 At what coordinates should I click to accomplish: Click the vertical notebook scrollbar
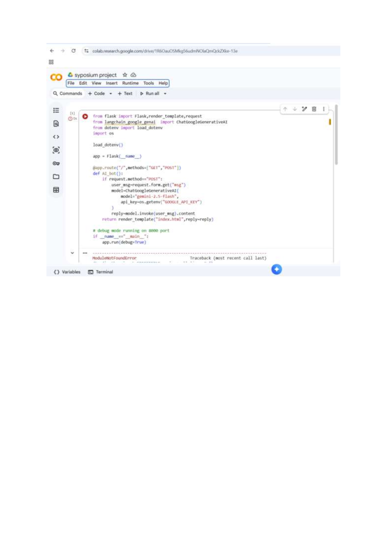[336, 135]
